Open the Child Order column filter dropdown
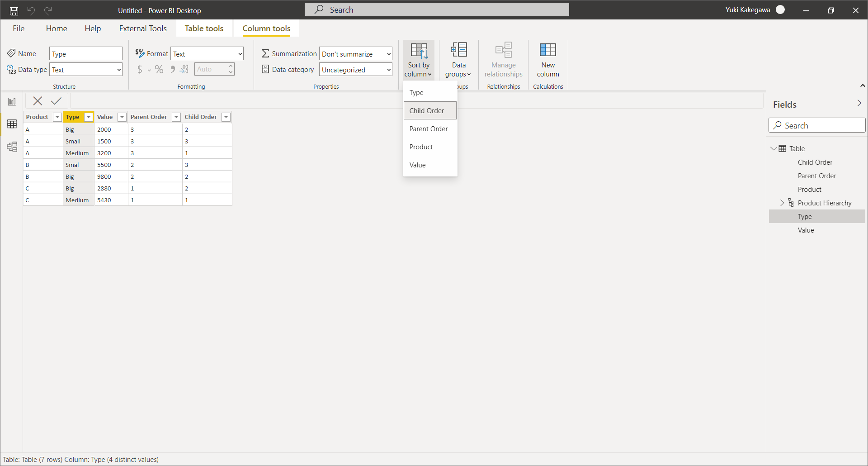This screenshot has width=868, height=466. tap(226, 117)
